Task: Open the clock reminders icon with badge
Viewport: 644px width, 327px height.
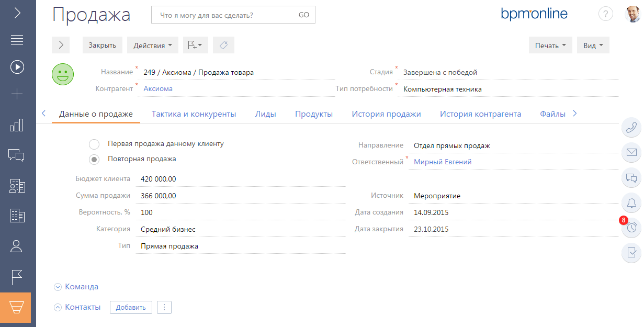Action: click(x=631, y=227)
